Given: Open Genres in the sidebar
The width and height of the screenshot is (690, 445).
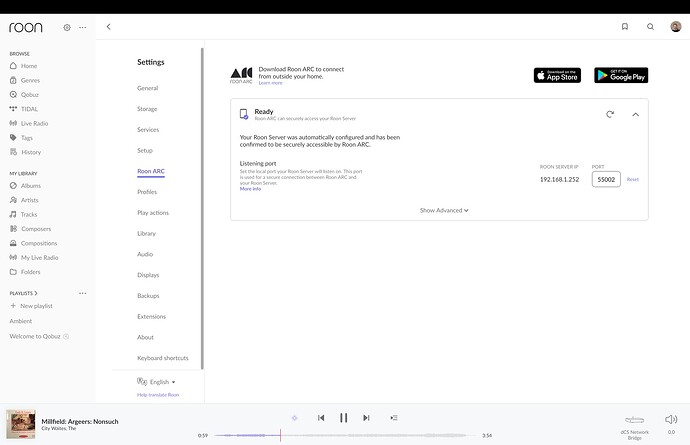Looking at the screenshot, I should 25,80.
